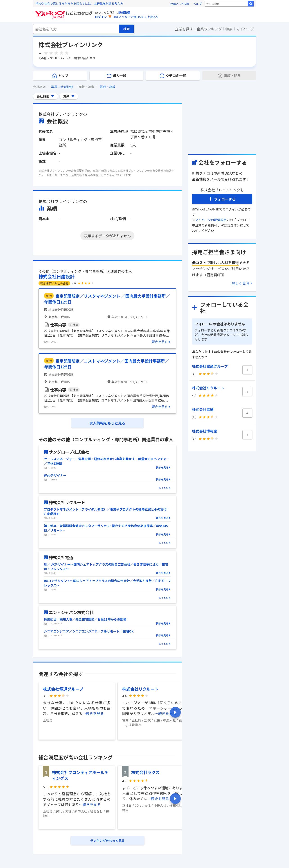The width and height of the screenshot is (289, 868).
Task: Focus the 会社名を入力 search field
Action: click(x=76, y=29)
